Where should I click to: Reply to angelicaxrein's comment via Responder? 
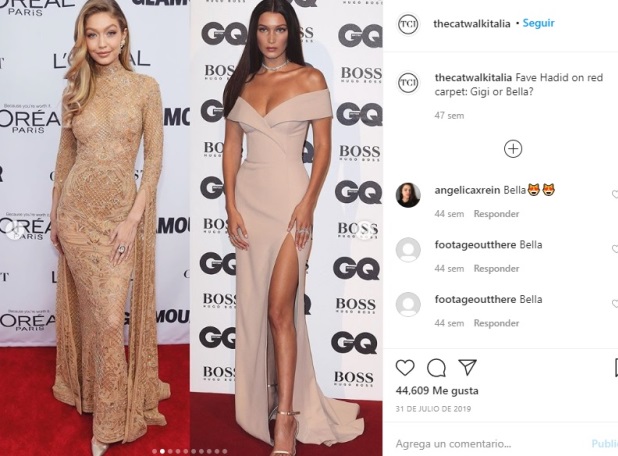pyautogui.click(x=496, y=214)
